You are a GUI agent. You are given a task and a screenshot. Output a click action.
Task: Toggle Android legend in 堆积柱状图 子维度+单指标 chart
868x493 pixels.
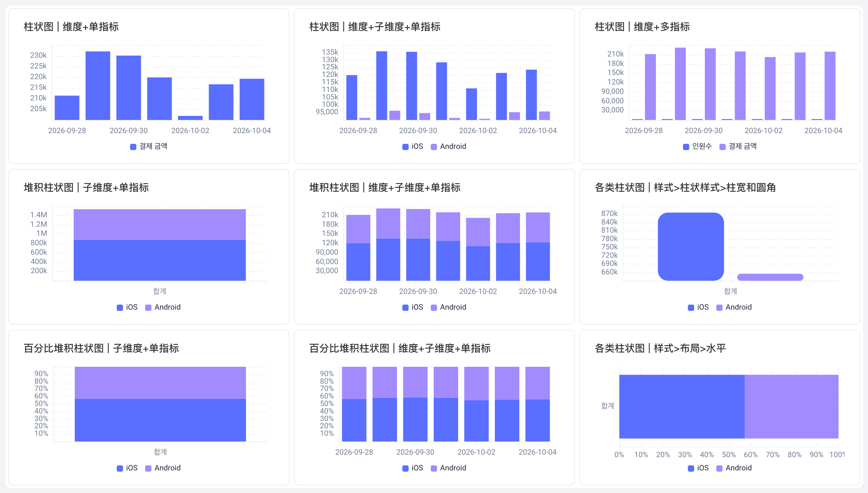(163, 307)
